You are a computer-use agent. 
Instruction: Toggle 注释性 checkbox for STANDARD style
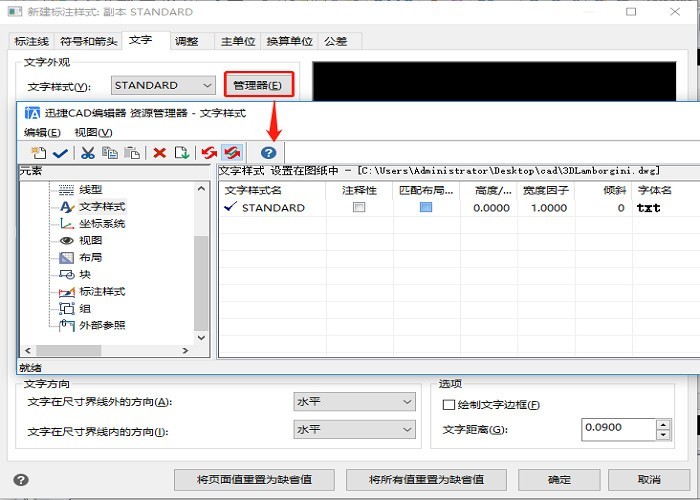click(x=359, y=207)
